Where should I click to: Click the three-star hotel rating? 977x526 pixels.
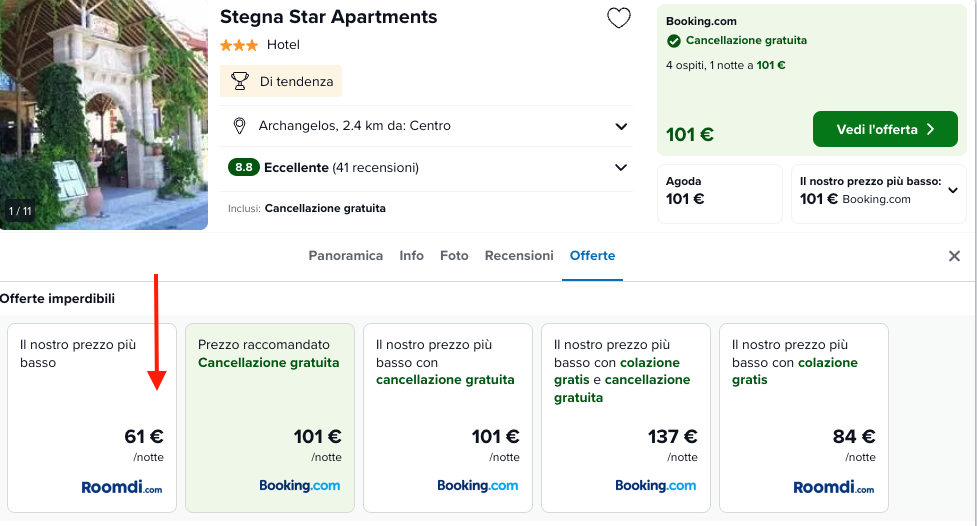click(x=239, y=45)
